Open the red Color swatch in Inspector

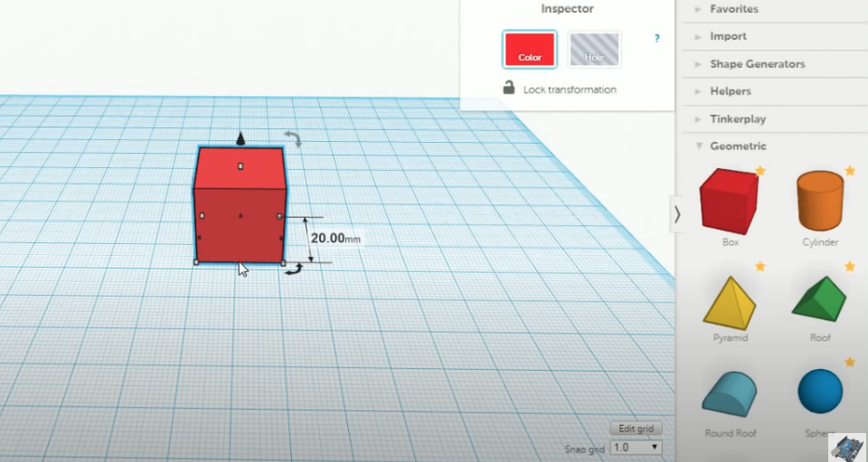click(529, 49)
